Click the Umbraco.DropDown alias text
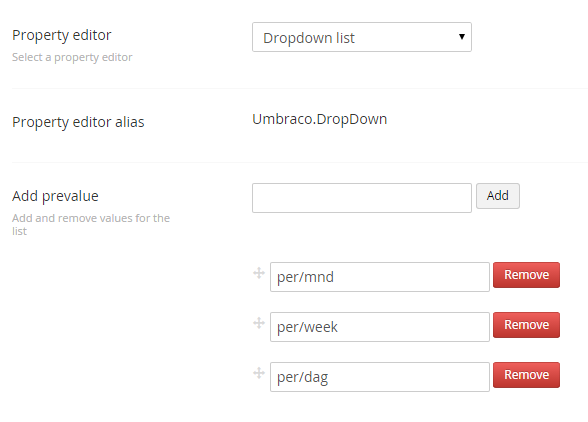Viewport: 588px width, 422px height. [320, 119]
